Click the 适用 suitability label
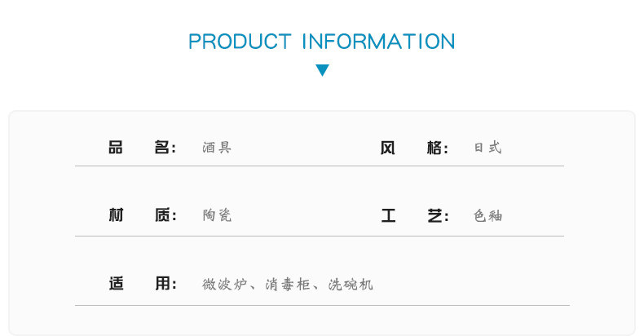This screenshot has height=336, width=644. click(139, 284)
